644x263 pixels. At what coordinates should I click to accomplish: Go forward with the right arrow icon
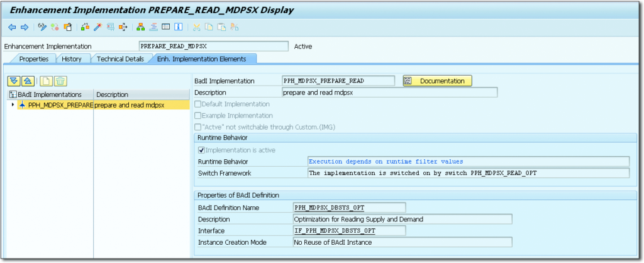[x=25, y=27]
